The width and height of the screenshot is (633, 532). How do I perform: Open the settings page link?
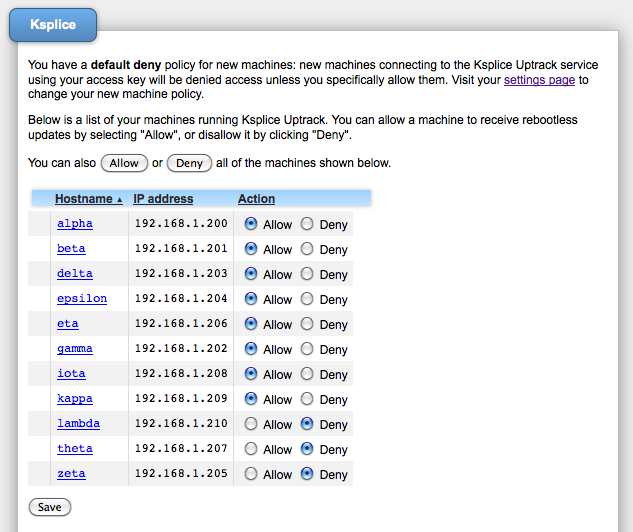click(539, 79)
